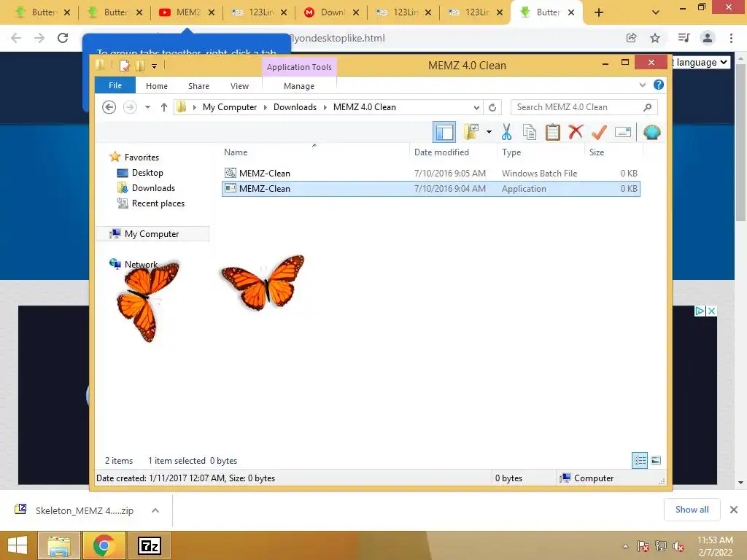This screenshot has height=560, width=747.
Task: Click the magnifier icon in search box
Action: (x=648, y=107)
